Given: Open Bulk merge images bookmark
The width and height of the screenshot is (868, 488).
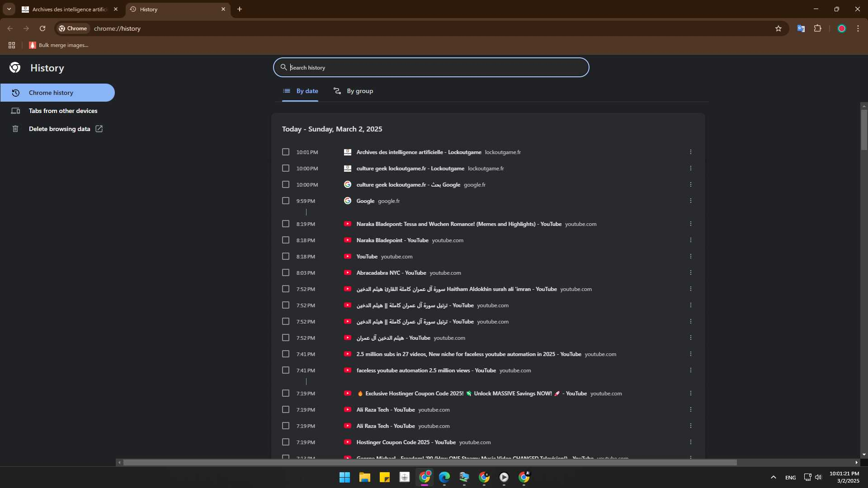Looking at the screenshot, I should [x=59, y=45].
